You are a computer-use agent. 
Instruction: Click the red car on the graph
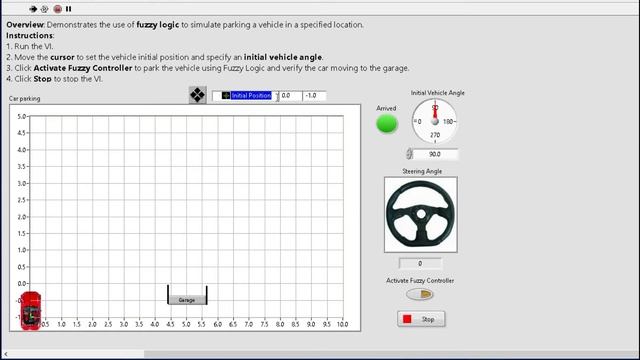click(x=31, y=311)
